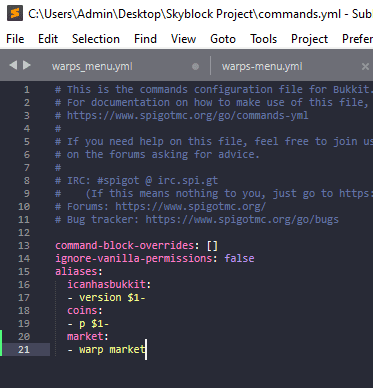This screenshot has height=388, width=373.
Task: Click the 'aliases:' key on line 15
Action: point(79,271)
